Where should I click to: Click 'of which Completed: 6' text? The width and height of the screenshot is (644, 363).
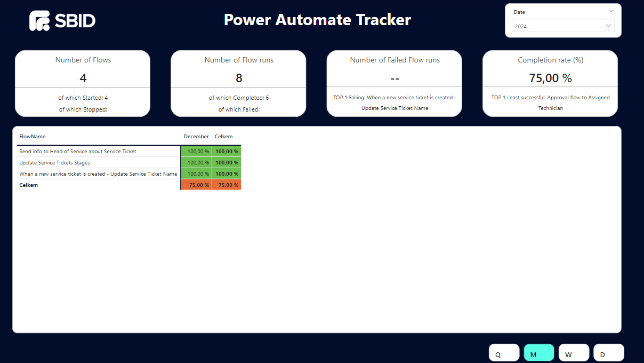(x=239, y=98)
